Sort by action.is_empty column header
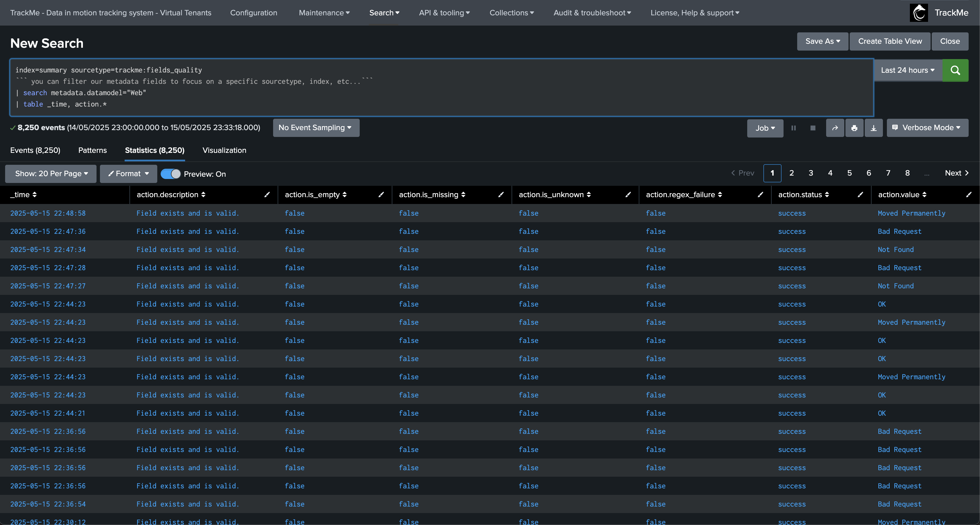Screen dimensions: 980x525 coord(316,195)
